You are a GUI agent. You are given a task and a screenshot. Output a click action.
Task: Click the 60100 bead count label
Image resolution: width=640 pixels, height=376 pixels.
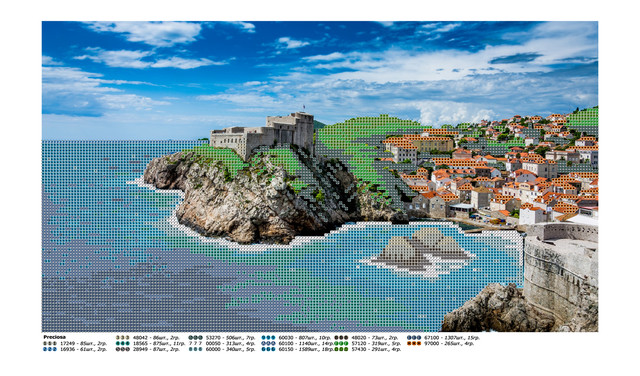pos(305,343)
